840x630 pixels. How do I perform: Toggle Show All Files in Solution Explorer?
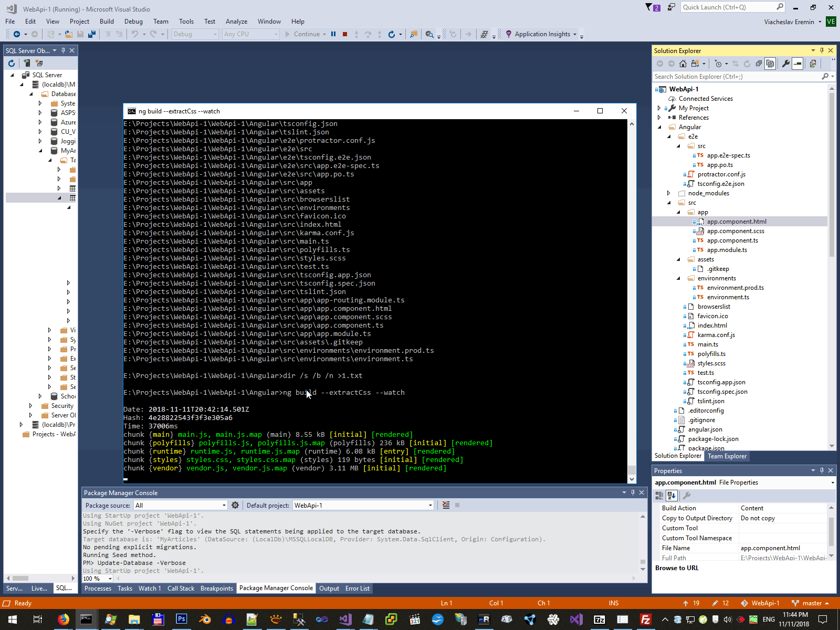pyautogui.click(x=770, y=64)
